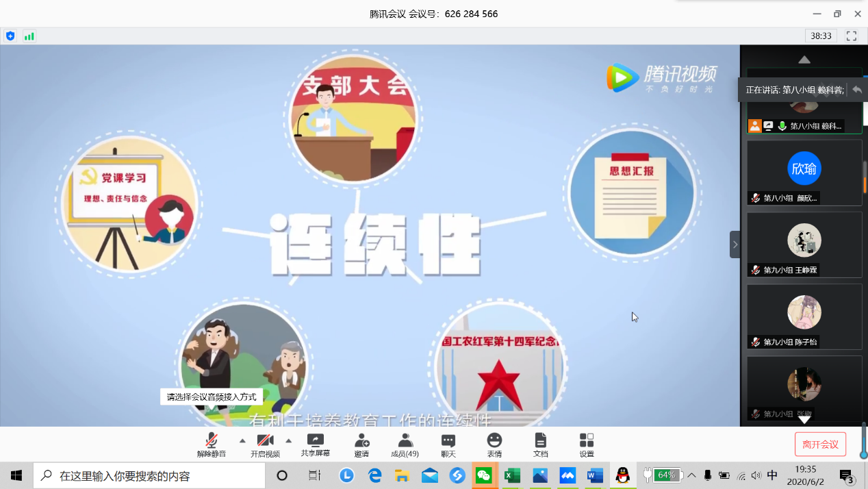The image size is (868, 489).
Task: Open video options arrow beside 开启视频
Action: point(288,440)
